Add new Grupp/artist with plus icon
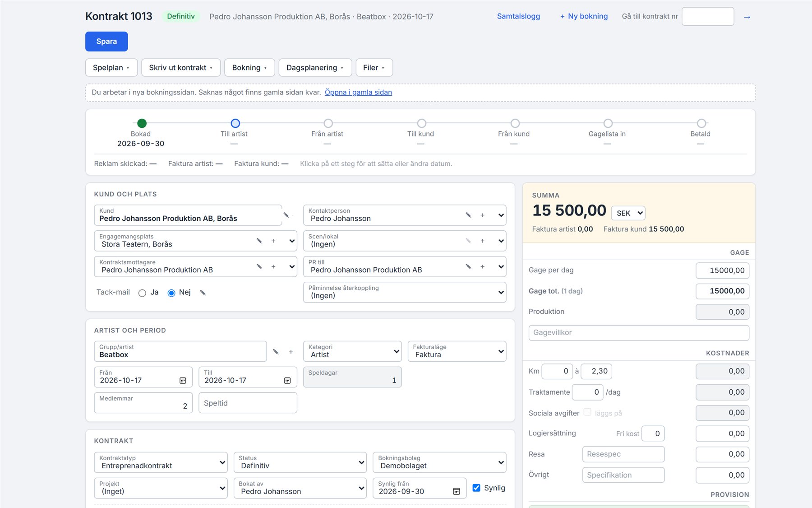 (291, 351)
